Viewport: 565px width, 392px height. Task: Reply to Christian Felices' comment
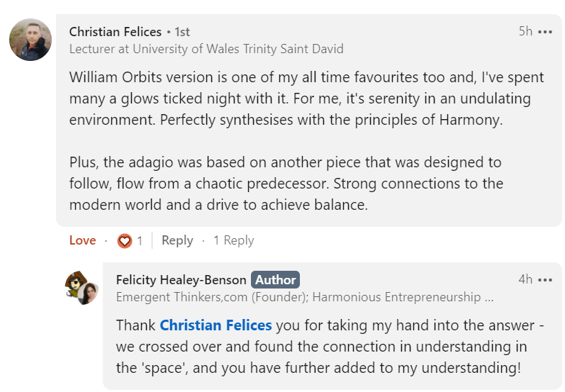(177, 241)
